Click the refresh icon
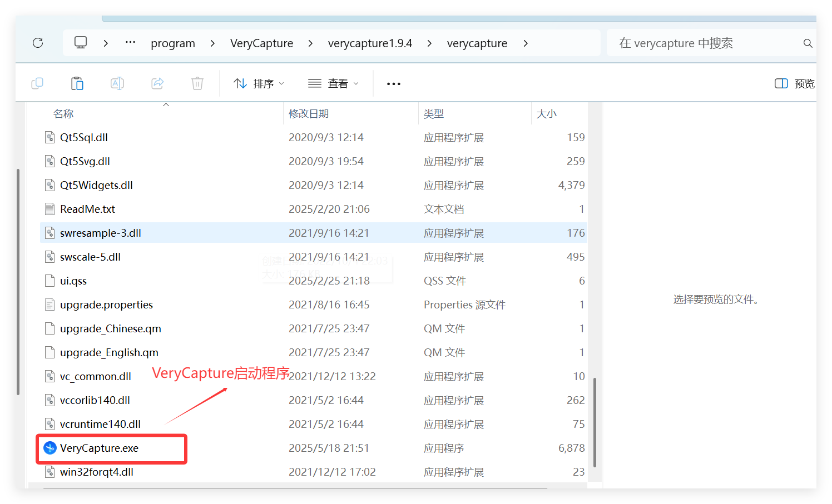This screenshot has width=832, height=504. [x=38, y=43]
